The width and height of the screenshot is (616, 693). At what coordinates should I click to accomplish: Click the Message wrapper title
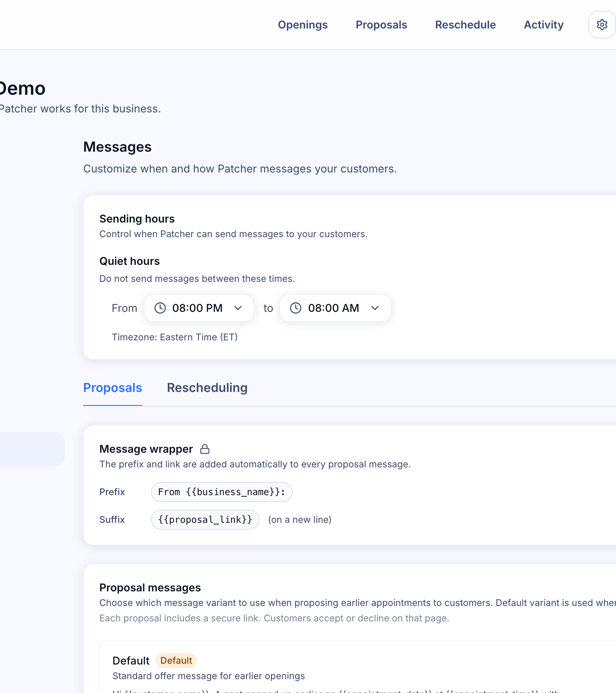pyautogui.click(x=146, y=449)
